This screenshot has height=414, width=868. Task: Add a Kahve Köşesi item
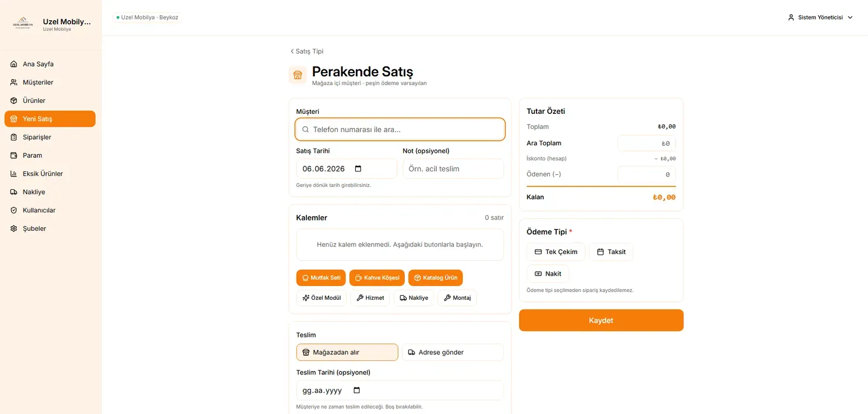point(377,277)
